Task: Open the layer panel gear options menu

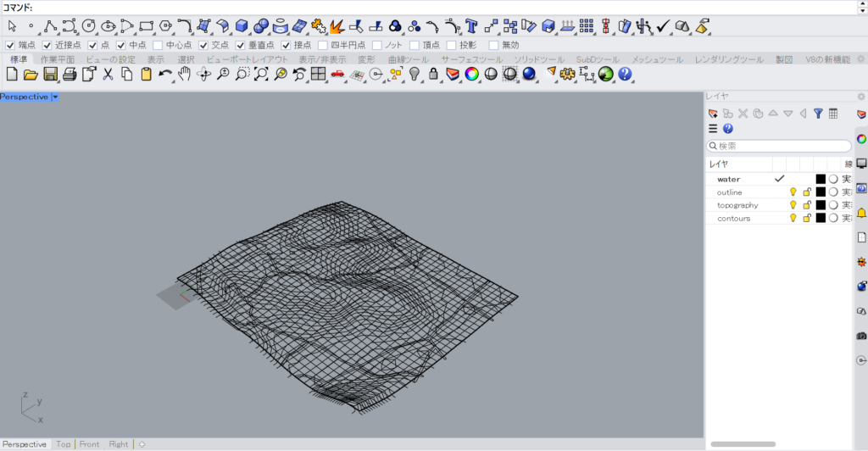Action: click(861, 97)
